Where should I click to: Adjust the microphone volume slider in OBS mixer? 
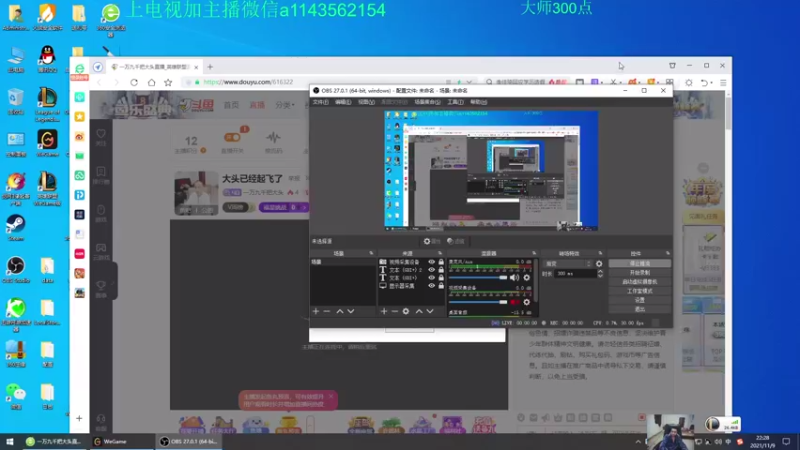click(x=478, y=278)
